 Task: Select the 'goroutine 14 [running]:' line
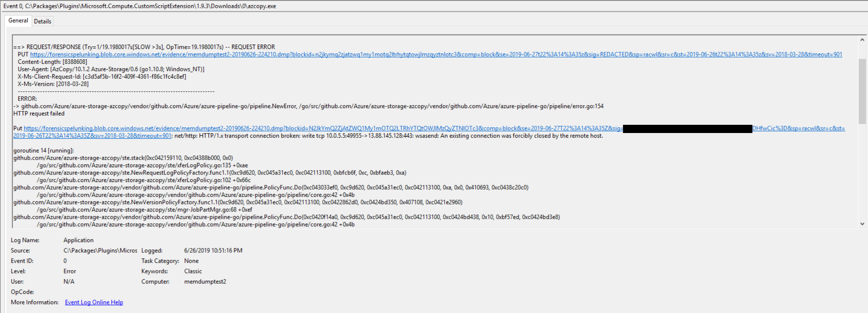tap(43, 151)
